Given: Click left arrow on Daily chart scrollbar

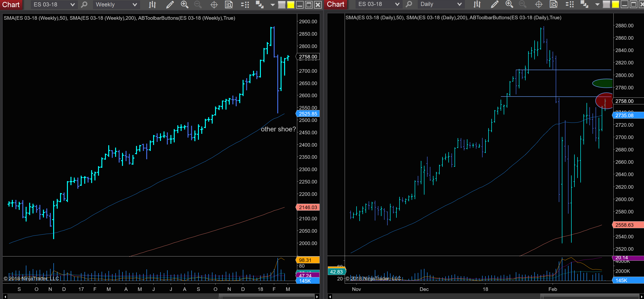Looking at the screenshot, I should pyautogui.click(x=330, y=297).
